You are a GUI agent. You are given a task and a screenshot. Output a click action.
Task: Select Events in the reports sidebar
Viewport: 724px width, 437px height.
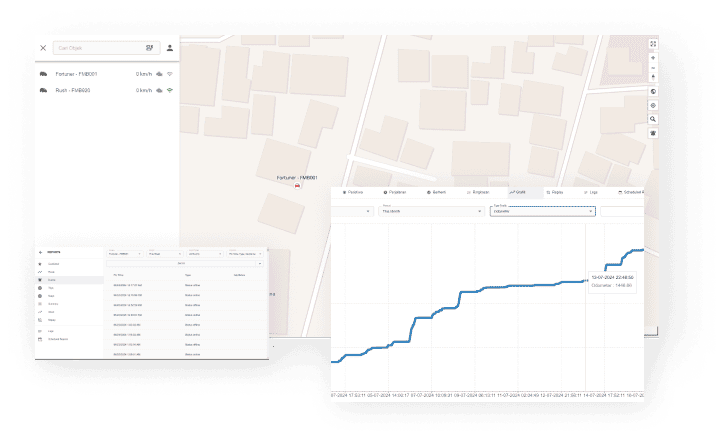click(52, 279)
